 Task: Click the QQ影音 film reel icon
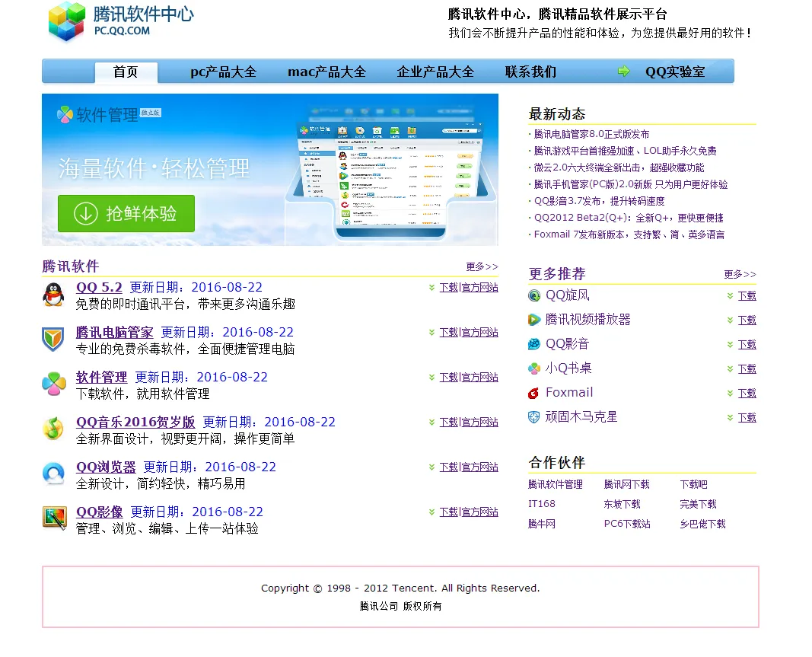coord(534,344)
